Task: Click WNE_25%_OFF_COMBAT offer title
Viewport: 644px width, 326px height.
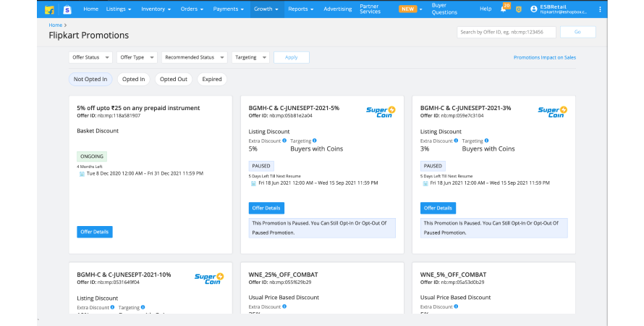Action: click(283, 275)
